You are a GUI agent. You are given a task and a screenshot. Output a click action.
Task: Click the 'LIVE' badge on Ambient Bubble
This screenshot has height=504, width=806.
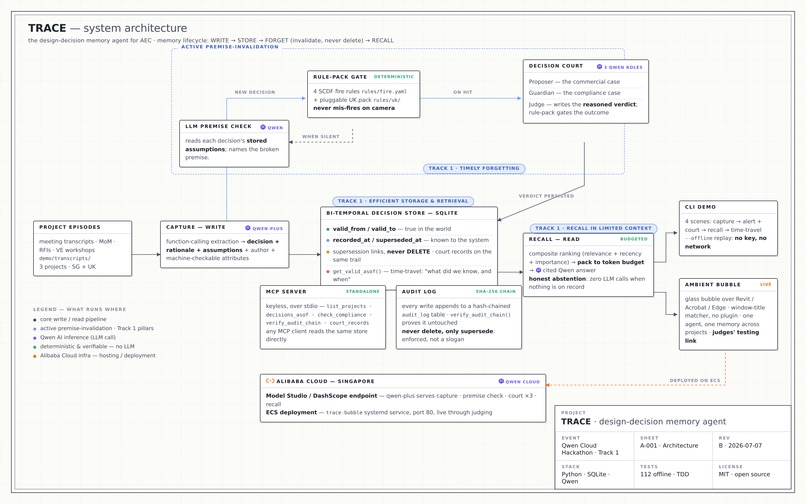765,284
